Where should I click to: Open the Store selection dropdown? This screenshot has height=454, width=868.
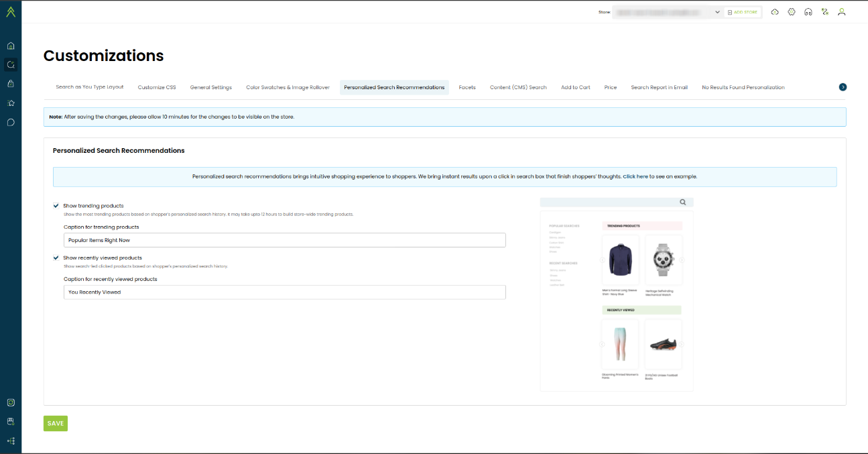(667, 12)
